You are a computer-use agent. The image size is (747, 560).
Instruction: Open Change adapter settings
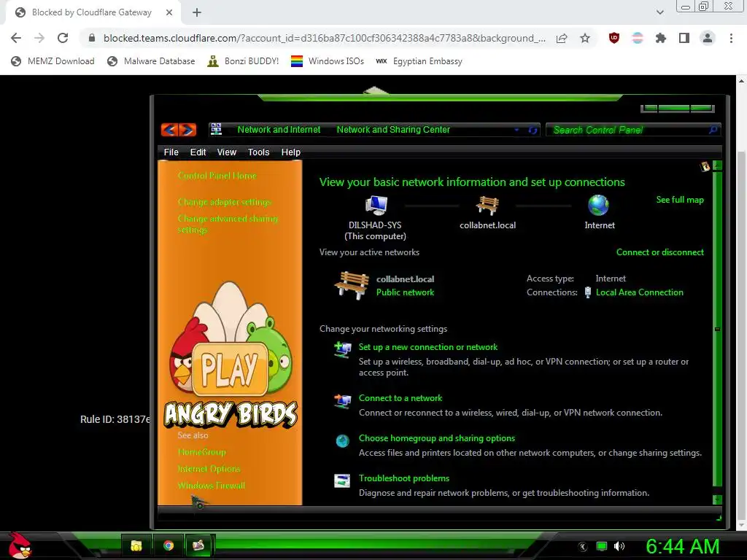coord(224,202)
